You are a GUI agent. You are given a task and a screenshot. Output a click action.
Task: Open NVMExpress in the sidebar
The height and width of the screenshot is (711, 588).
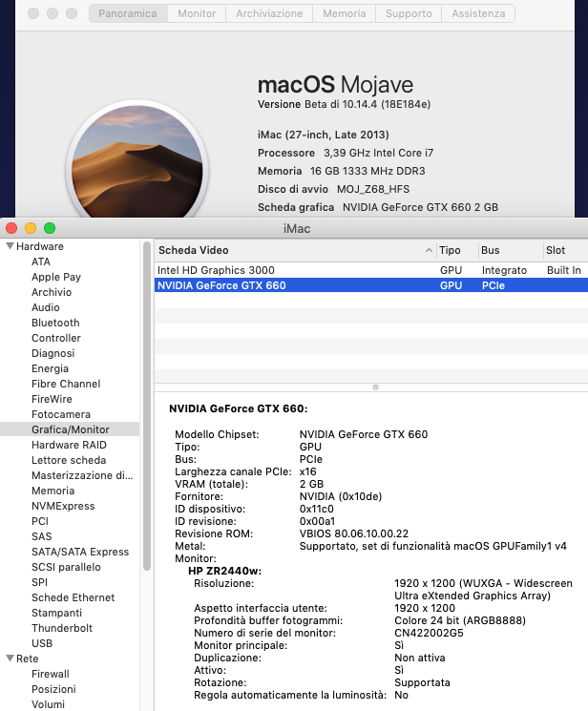pyautogui.click(x=63, y=506)
